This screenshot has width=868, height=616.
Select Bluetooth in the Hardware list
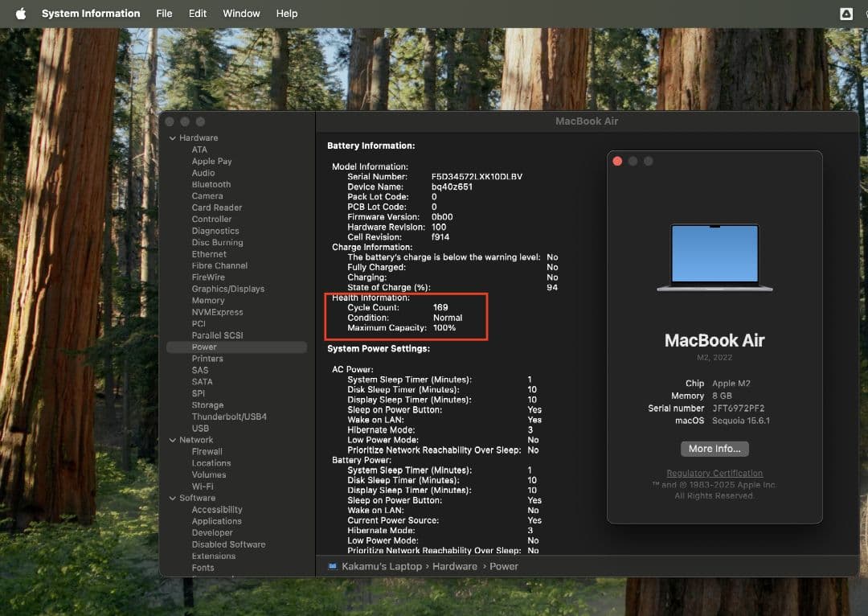pos(211,184)
